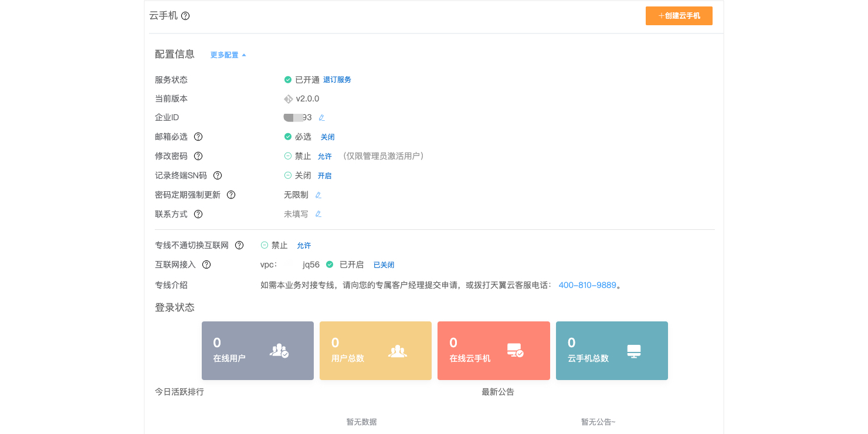Edit 企业ID using the pencil icon
868x434 pixels.
(x=321, y=117)
